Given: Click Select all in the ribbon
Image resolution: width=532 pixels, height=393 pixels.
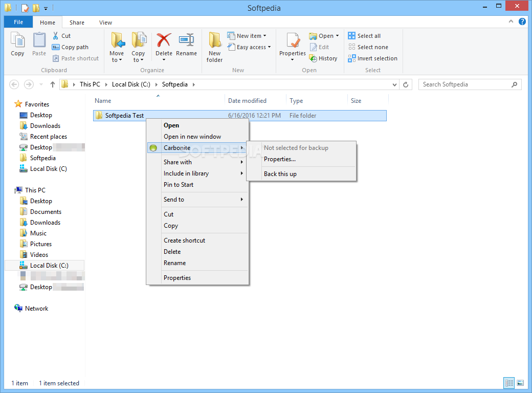Looking at the screenshot, I should click(x=364, y=36).
